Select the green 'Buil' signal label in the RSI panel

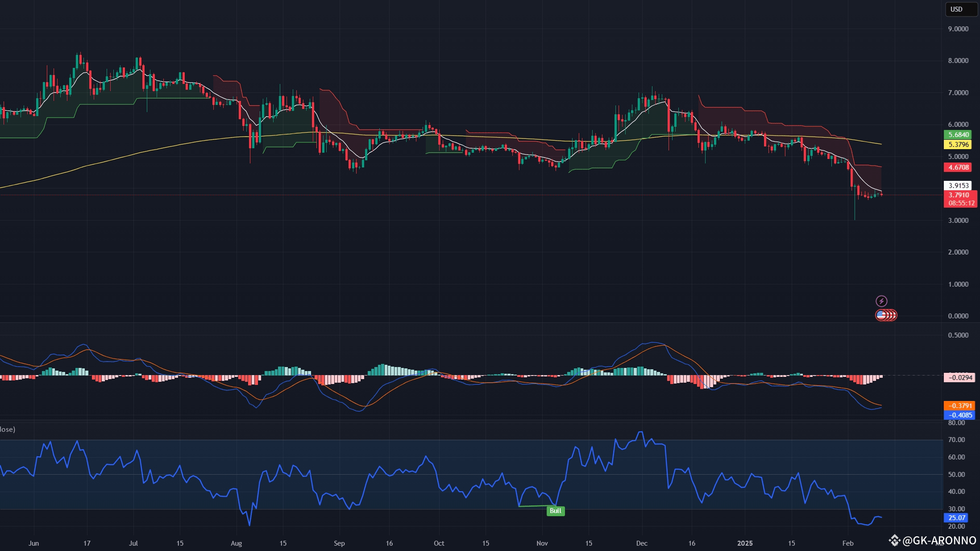click(555, 511)
